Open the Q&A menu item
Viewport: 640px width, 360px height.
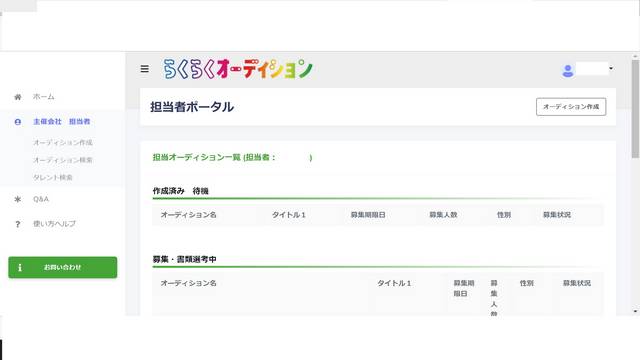(41, 199)
